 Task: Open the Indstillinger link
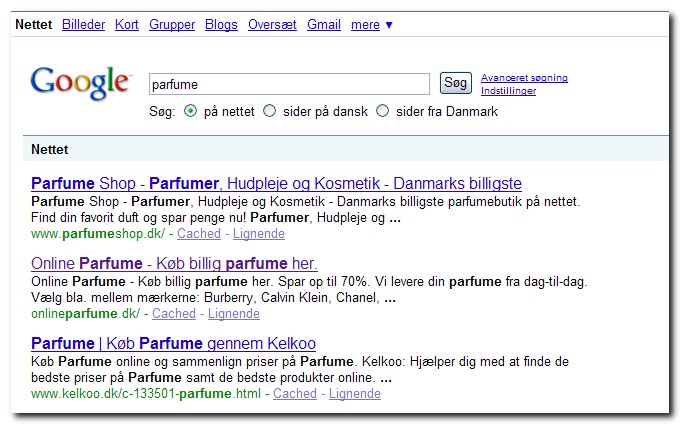point(508,91)
